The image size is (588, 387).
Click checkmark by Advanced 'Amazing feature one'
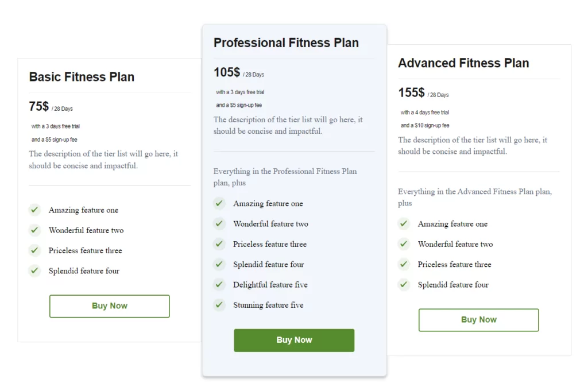404,223
